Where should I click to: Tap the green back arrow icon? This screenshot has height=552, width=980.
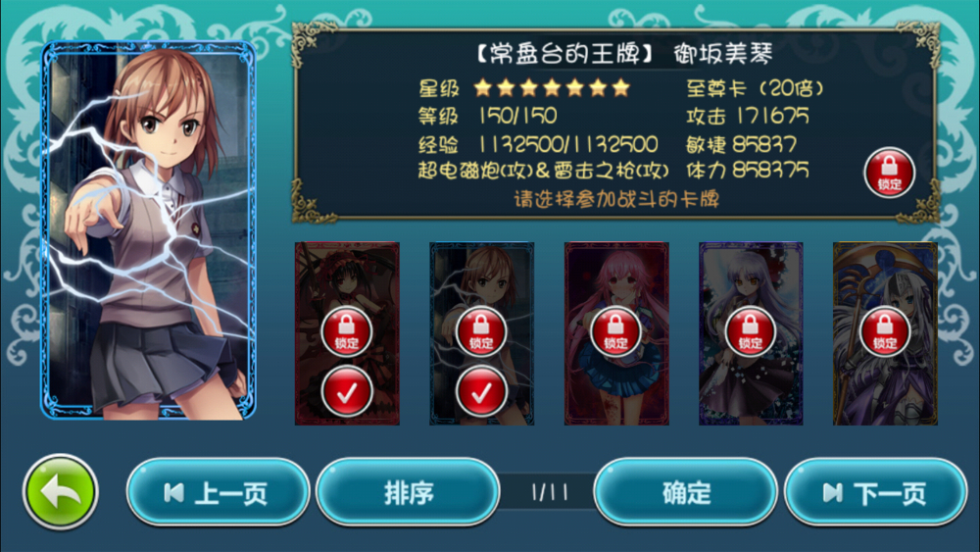coord(60,492)
